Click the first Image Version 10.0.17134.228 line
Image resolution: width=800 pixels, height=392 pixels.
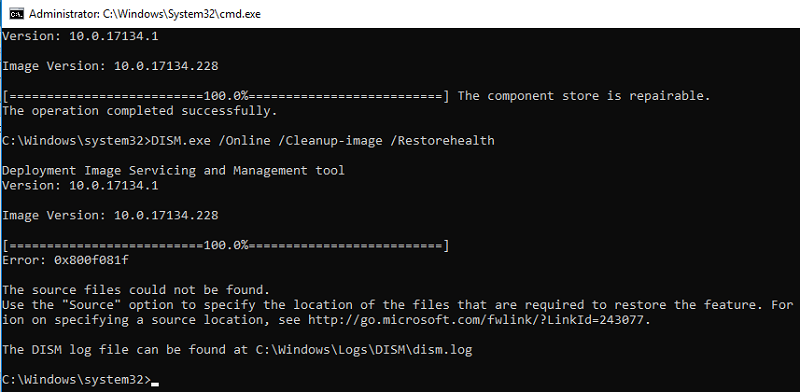110,66
